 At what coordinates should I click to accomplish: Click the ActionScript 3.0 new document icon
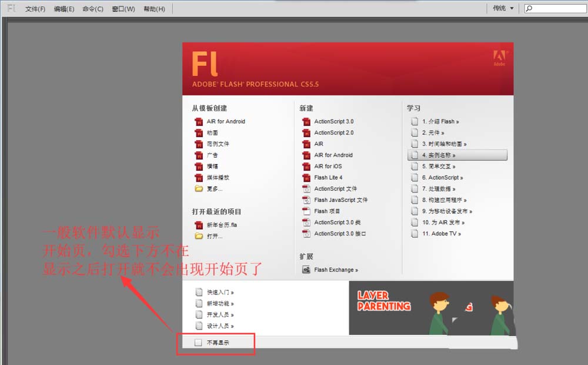(x=306, y=122)
